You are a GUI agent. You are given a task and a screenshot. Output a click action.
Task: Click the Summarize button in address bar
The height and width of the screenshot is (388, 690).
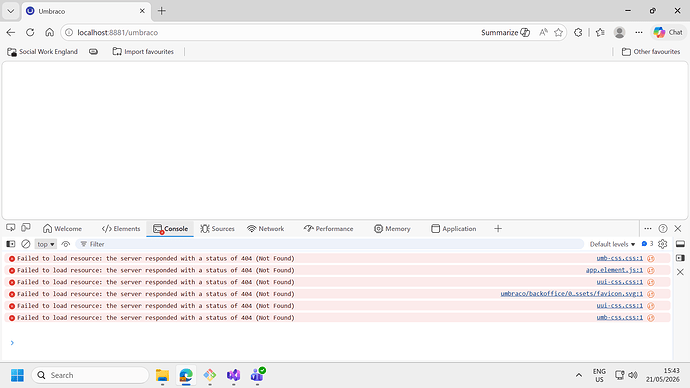click(505, 33)
